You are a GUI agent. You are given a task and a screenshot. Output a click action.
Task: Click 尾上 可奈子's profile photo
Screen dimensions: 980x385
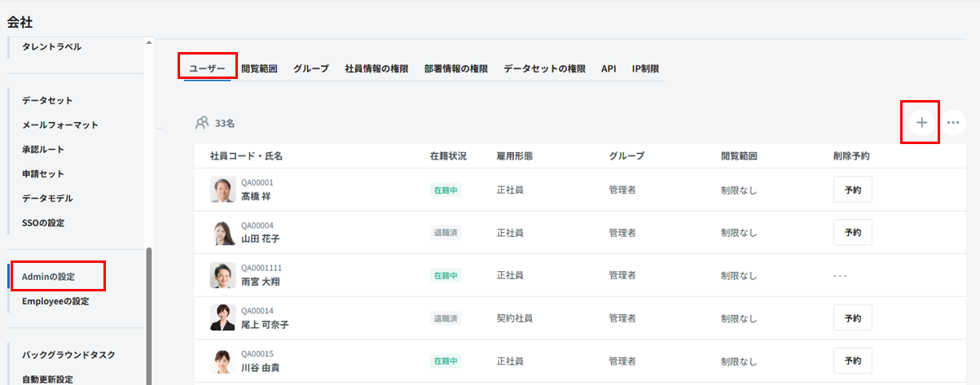223,318
